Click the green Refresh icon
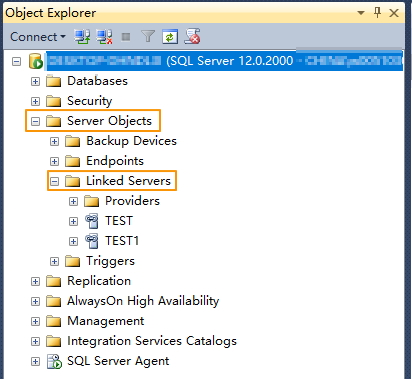 [x=170, y=37]
